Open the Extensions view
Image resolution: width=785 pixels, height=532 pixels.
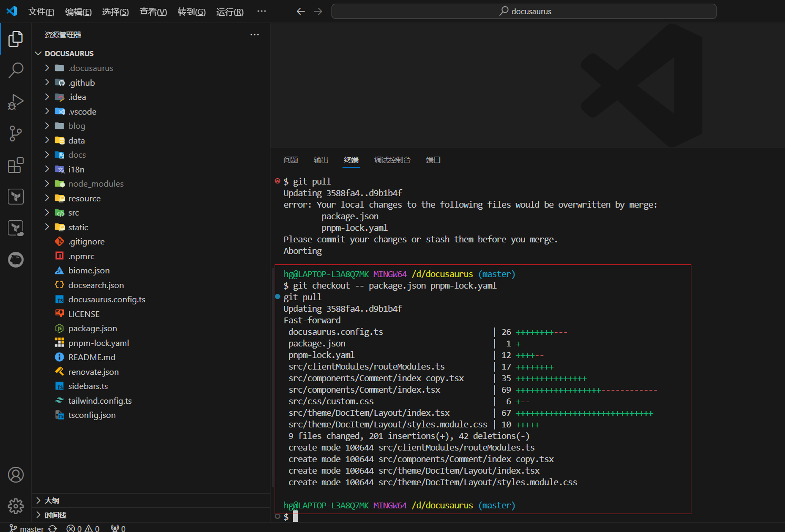[x=16, y=165]
